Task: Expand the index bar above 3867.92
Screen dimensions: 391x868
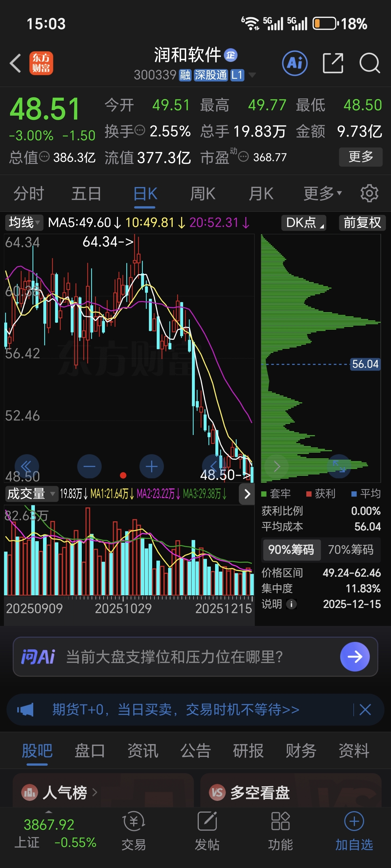Action: [49, 812]
